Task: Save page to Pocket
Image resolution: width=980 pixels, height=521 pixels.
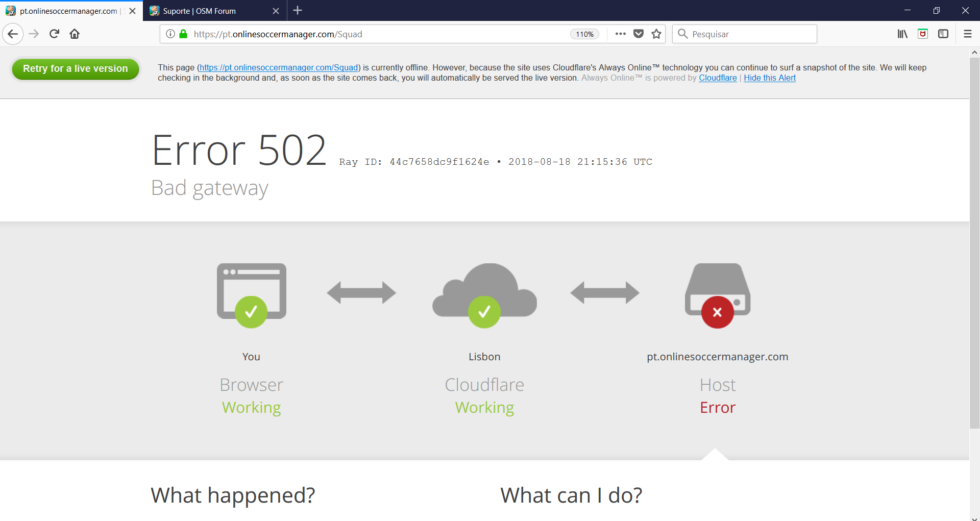Action: pyautogui.click(x=639, y=34)
